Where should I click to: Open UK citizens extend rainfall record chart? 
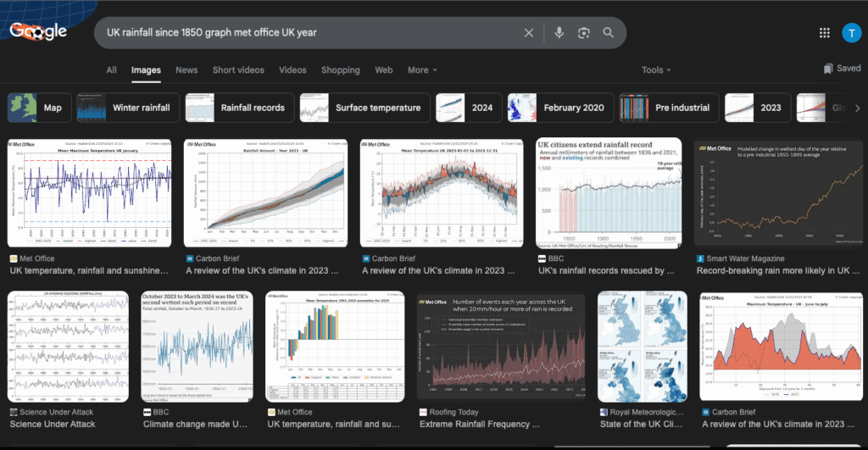(x=609, y=192)
